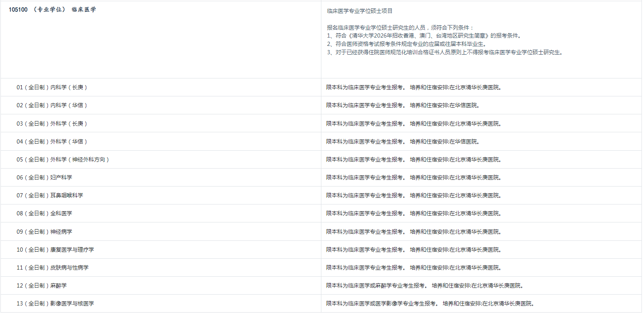Select the 10 康复医学与理疗学 row
Screen dimensions: 644x313
[55, 250]
